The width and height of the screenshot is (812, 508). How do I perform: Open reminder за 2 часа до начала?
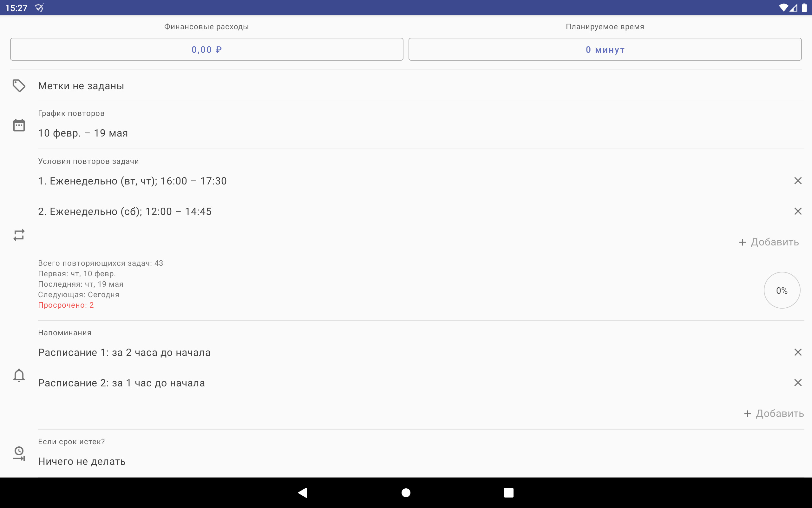coord(124,352)
